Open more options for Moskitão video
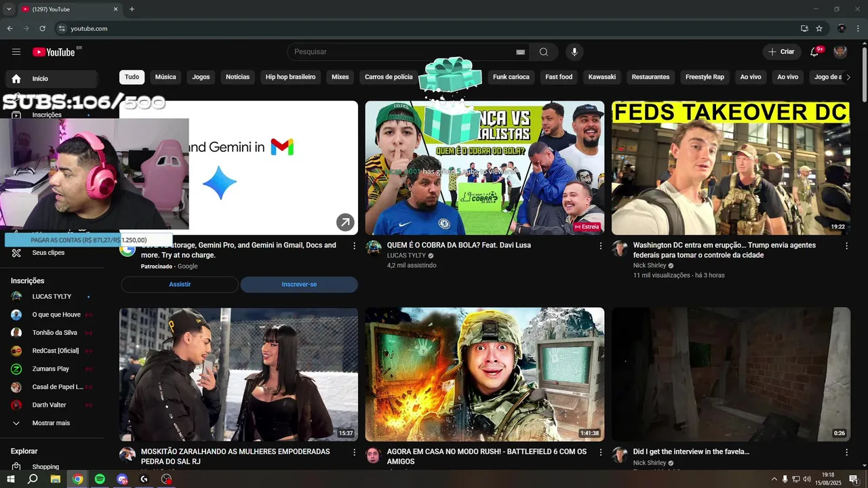 [354, 452]
